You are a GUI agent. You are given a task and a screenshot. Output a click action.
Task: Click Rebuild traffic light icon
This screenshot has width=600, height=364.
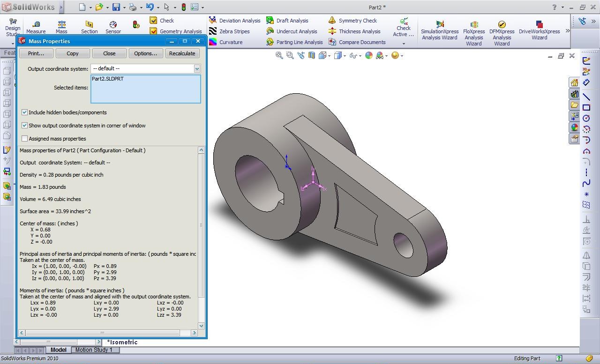(x=183, y=7)
